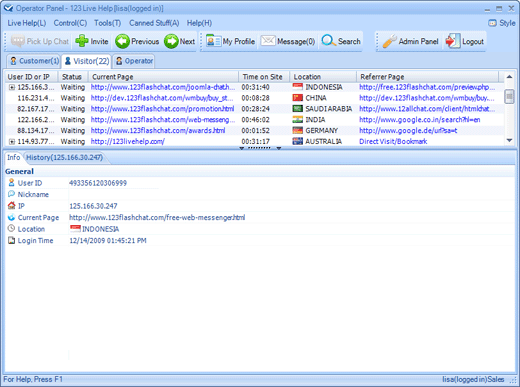Click the free-web-messenger current page value
The height and width of the screenshot is (387, 520).
point(157,217)
